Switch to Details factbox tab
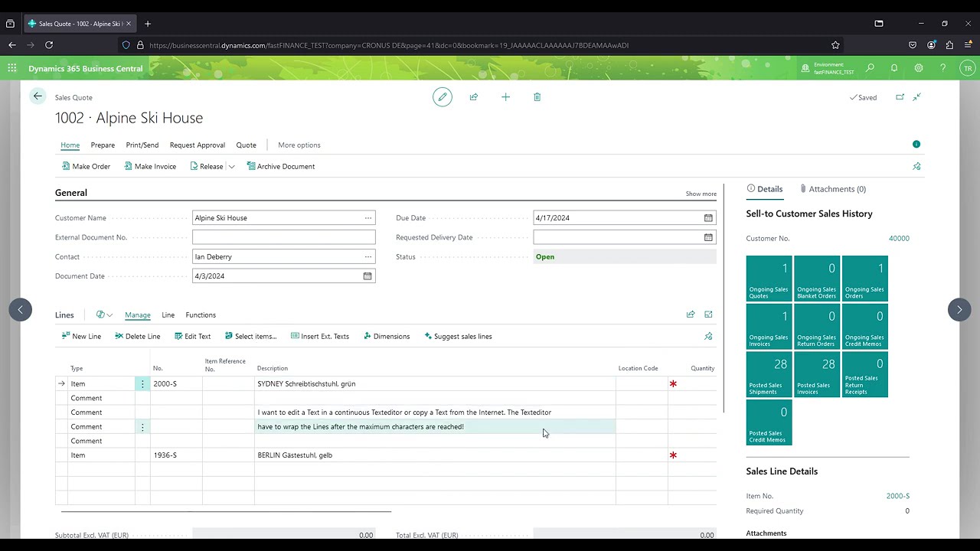980x551 pixels. pos(765,189)
